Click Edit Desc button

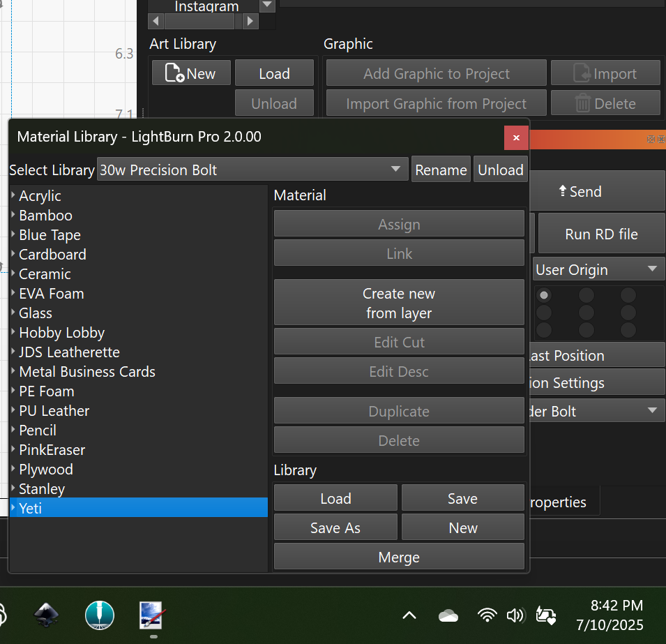[x=399, y=370]
